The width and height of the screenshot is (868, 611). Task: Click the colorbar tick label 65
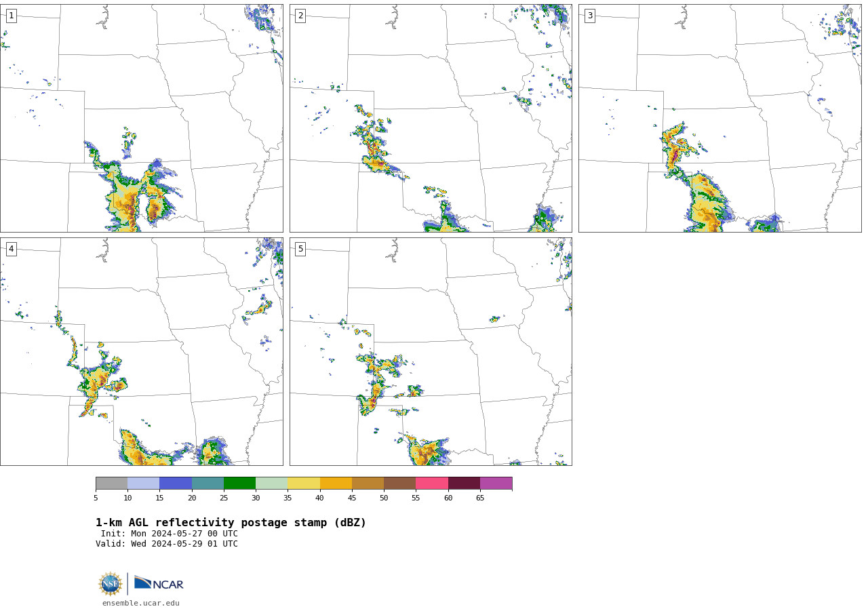coord(480,498)
